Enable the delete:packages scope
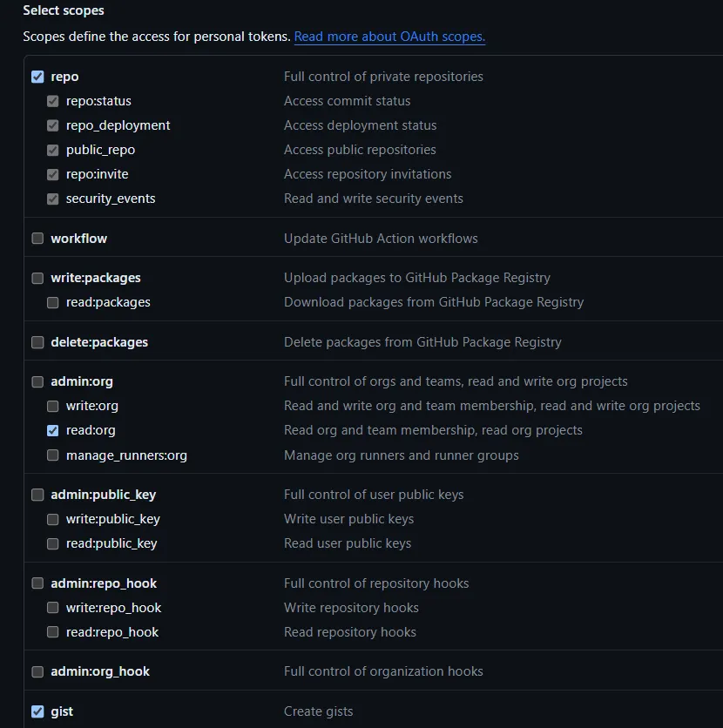 point(37,343)
